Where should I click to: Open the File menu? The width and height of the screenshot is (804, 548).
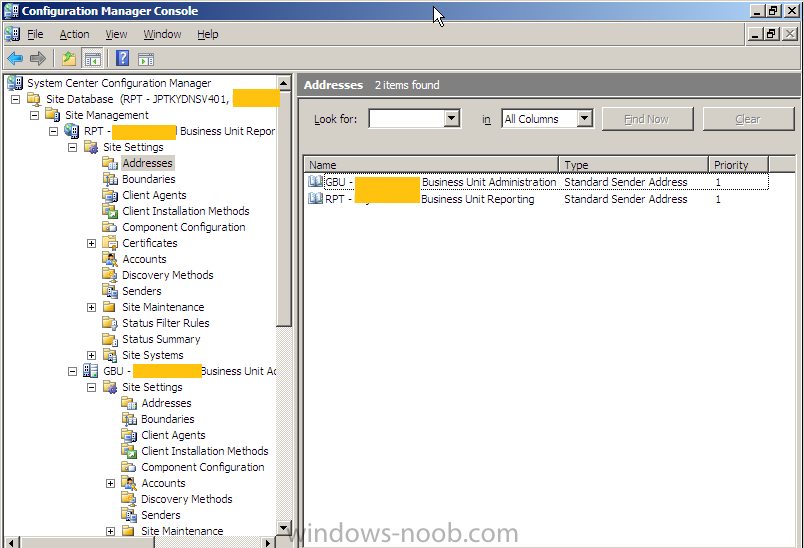(35, 34)
